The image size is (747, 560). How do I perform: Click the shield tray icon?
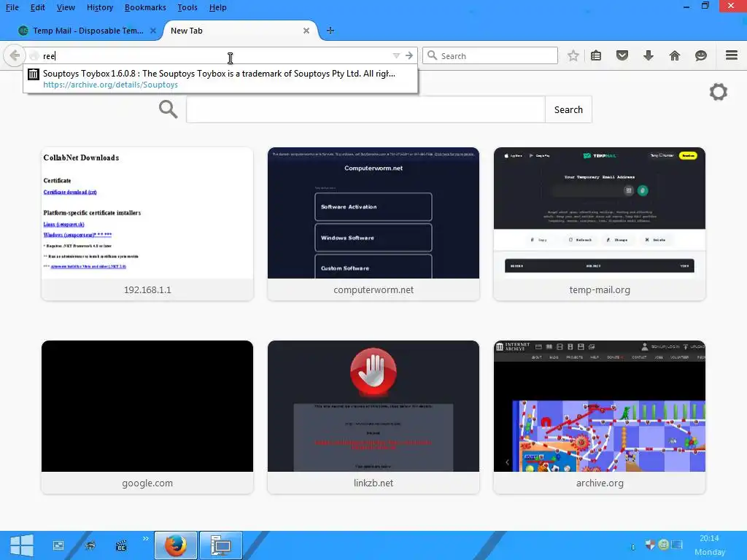tap(650, 544)
